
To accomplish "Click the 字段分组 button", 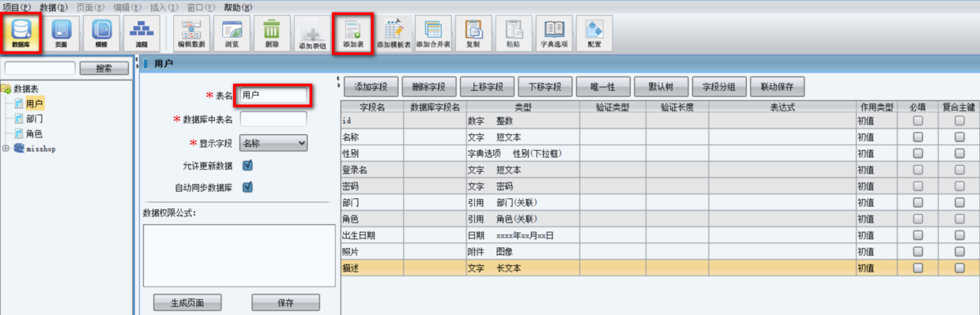I will click(x=719, y=86).
